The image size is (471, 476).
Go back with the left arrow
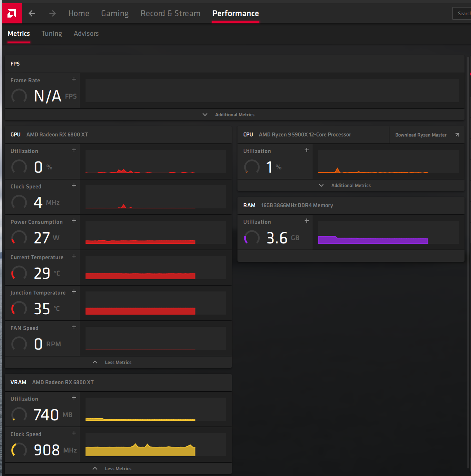coord(32,13)
